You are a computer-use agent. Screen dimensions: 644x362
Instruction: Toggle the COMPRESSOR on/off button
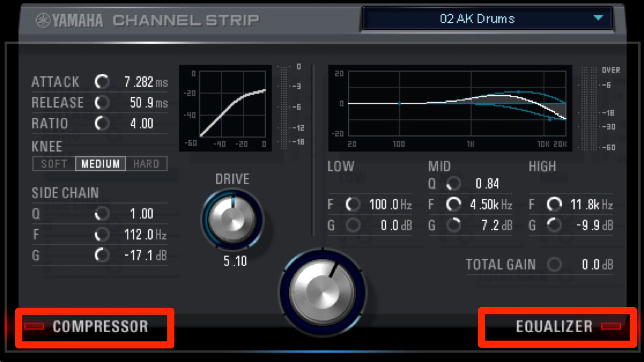34,326
